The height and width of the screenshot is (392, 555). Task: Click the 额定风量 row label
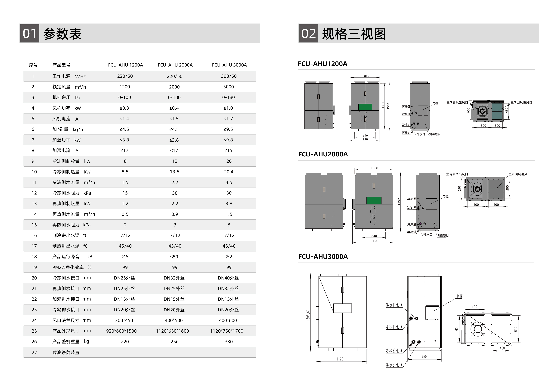click(x=69, y=87)
